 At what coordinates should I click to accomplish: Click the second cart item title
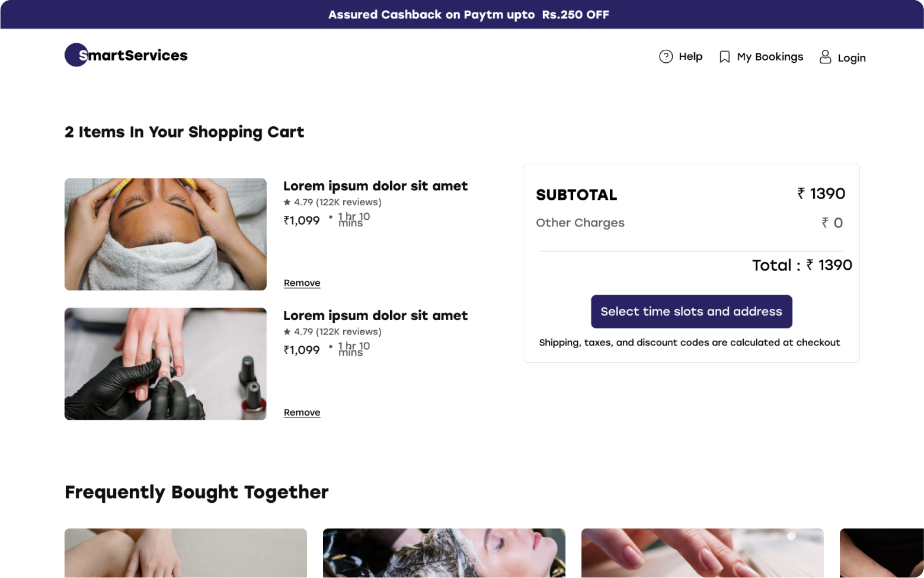375,316
